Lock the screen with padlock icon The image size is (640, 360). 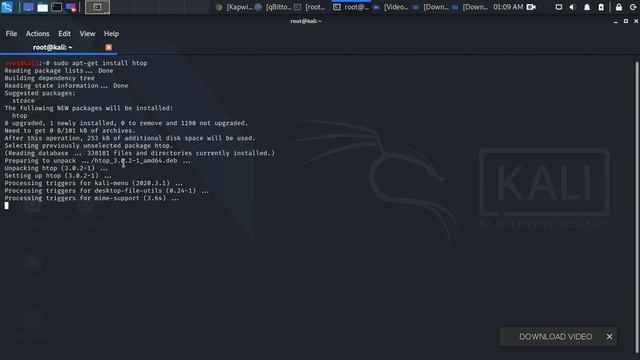tap(619, 7)
